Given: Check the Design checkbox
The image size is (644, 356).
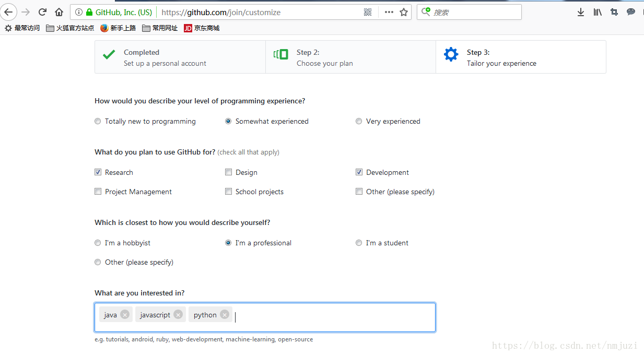Looking at the screenshot, I should point(228,172).
